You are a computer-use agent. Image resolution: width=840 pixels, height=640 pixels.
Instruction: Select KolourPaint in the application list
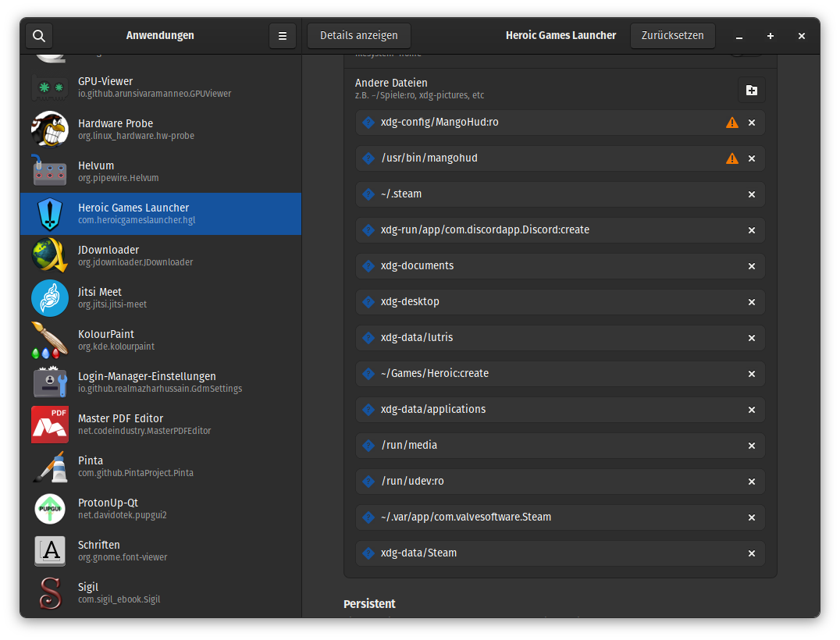point(161,340)
